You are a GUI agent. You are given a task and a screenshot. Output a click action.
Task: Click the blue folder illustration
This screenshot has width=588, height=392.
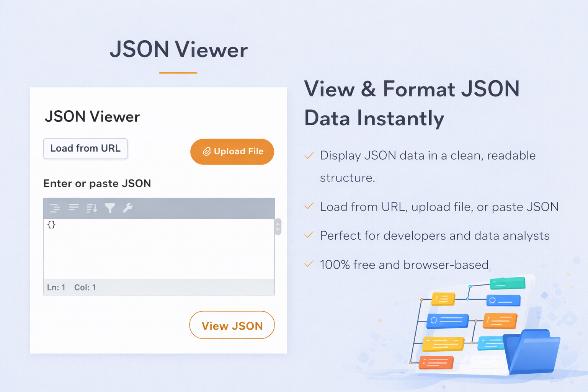(532, 352)
